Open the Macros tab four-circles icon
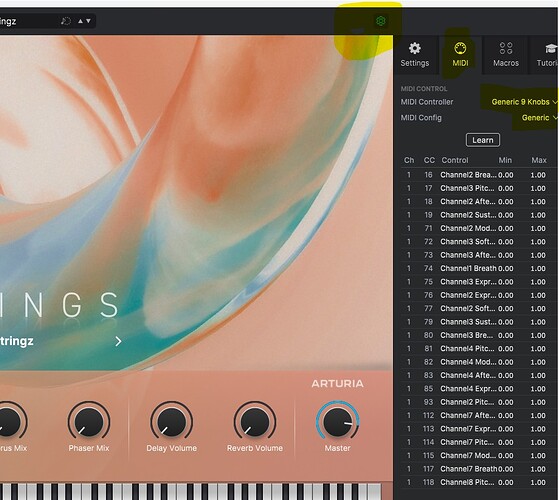Viewport: 559px width, 500px height. (506, 48)
